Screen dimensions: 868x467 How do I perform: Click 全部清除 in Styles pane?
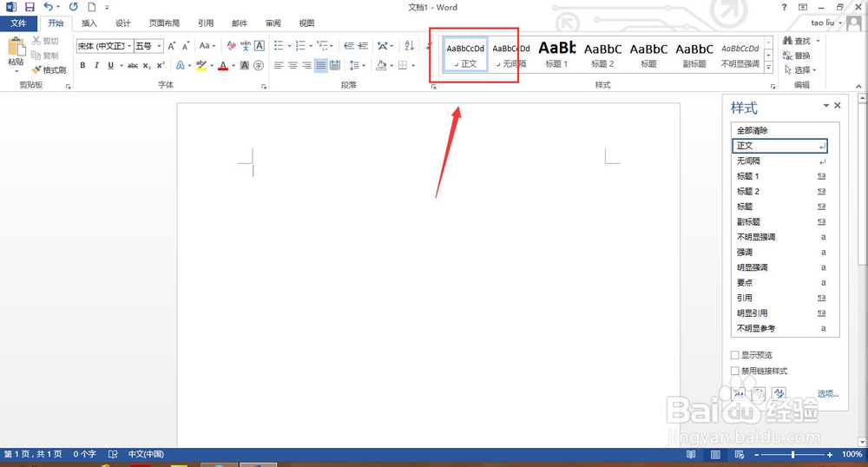(x=779, y=130)
